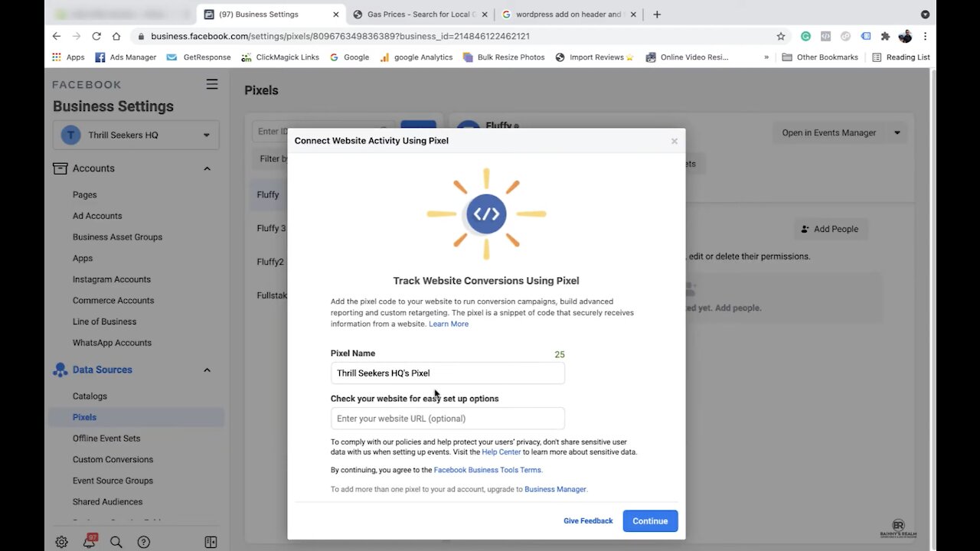Select Pixels in sidebar
This screenshot has height=551, width=980.
(x=136, y=417)
